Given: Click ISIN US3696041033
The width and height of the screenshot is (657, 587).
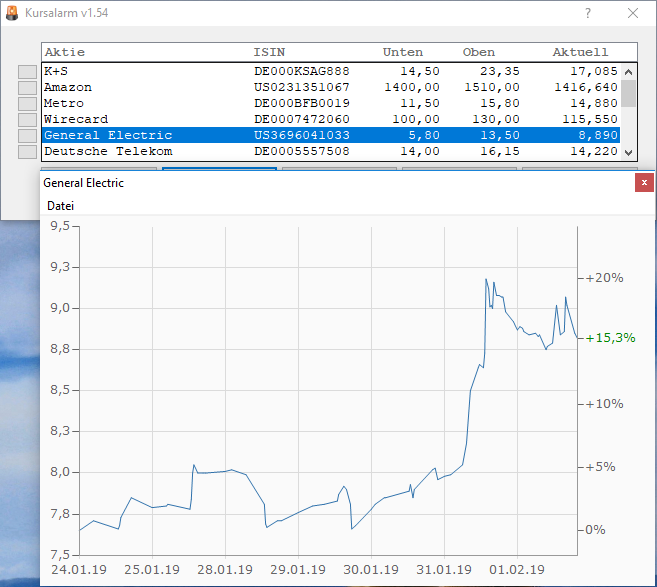Looking at the screenshot, I should click(x=302, y=135).
